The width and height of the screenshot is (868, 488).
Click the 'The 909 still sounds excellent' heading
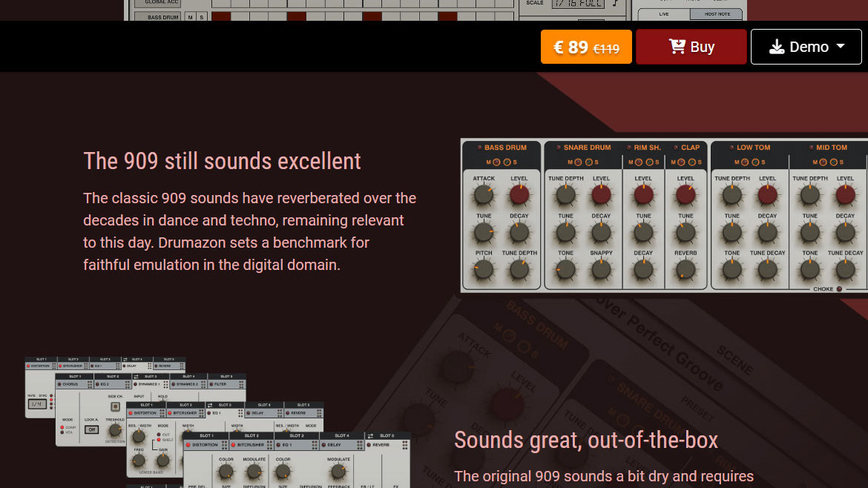point(222,161)
